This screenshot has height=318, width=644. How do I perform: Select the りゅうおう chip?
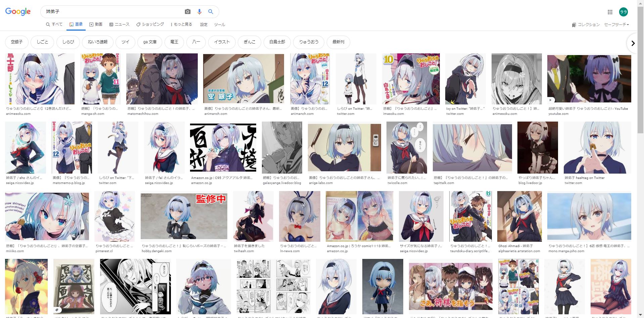click(309, 42)
